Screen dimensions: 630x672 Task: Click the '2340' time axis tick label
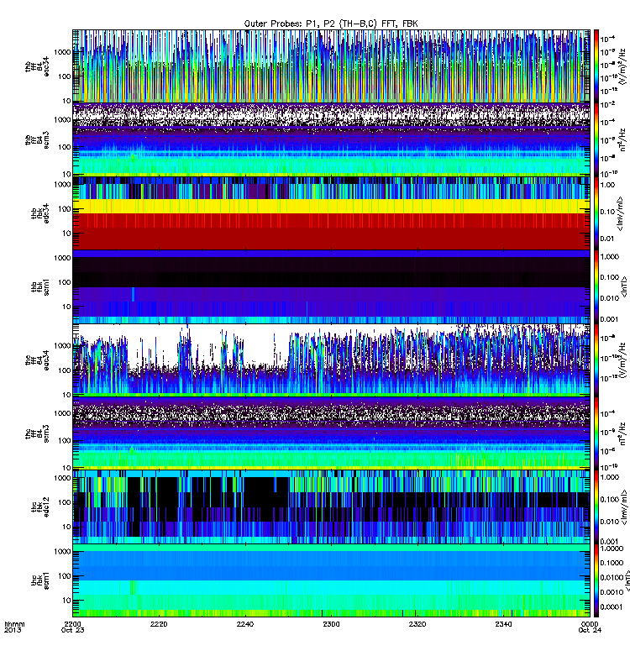(x=503, y=624)
